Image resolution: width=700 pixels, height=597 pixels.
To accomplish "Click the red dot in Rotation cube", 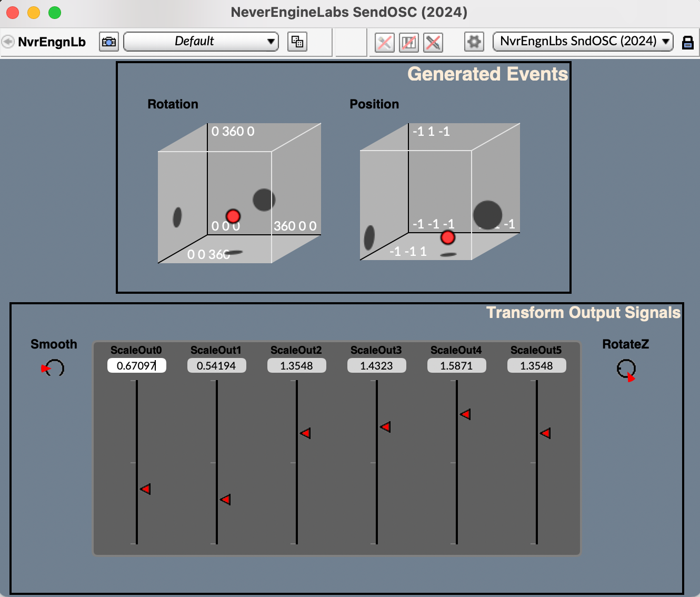I will [233, 216].
